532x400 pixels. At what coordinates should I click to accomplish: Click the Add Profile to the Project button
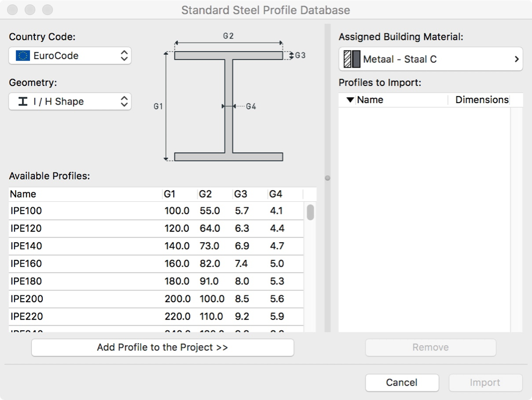coord(162,347)
